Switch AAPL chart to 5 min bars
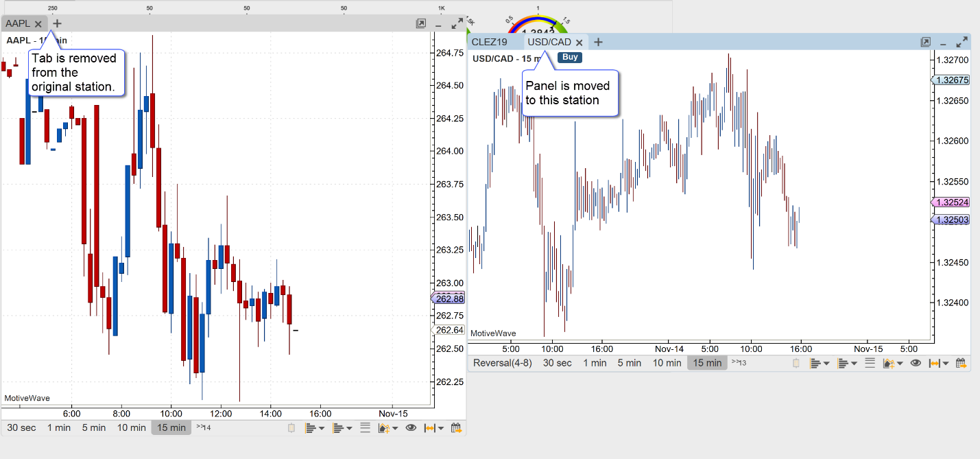Image resolution: width=980 pixels, height=459 pixels. tap(93, 427)
